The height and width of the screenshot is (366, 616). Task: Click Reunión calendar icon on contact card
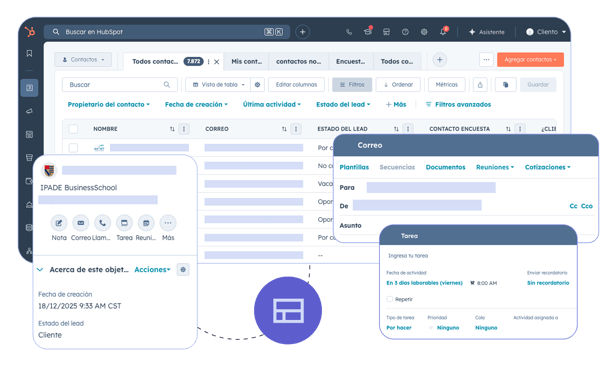tap(146, 223)
